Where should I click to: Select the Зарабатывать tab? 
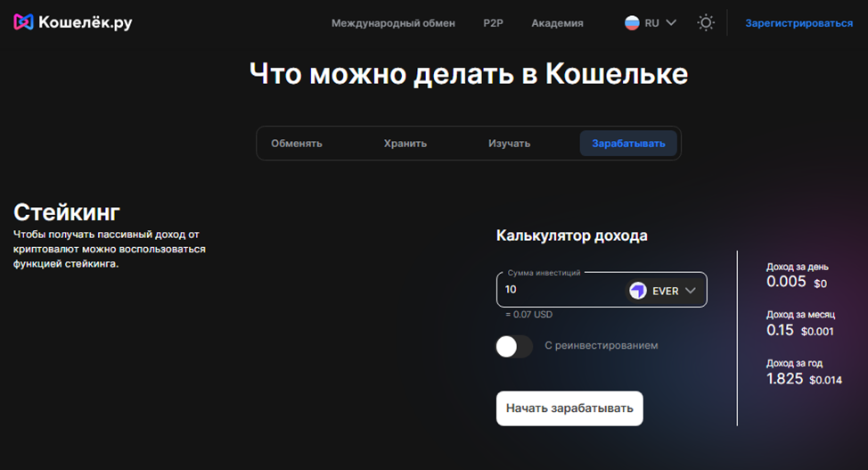(628, 144)
